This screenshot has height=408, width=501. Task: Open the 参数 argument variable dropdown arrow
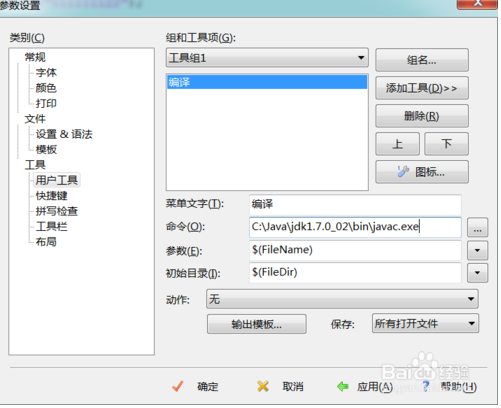pyautogui.click(x=477, y=250)
